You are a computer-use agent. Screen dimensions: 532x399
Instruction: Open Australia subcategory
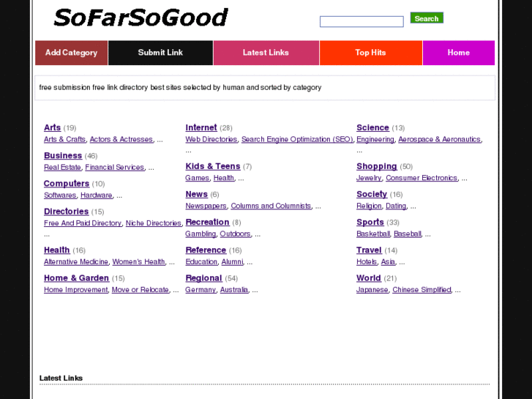(234, 290)
